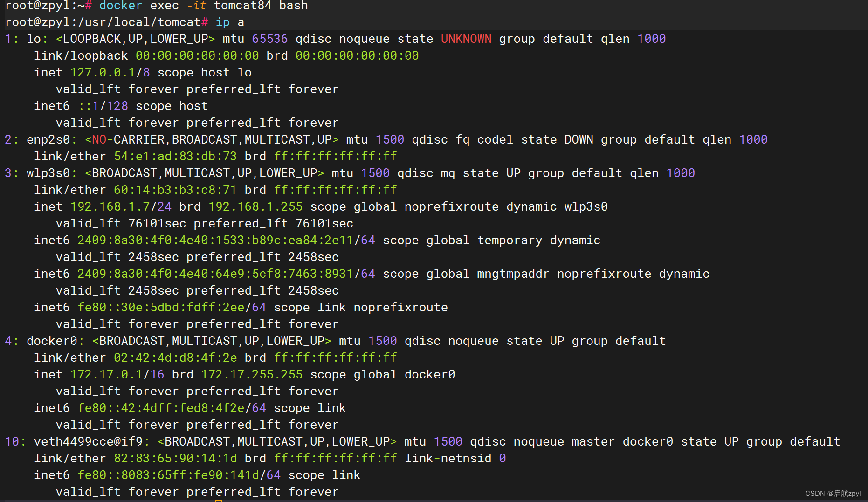The height and width of the screenshot is (502, 868).
Task: Click the 'link/loopback' label
Action: pyautogui.click(x=81, y=55)
